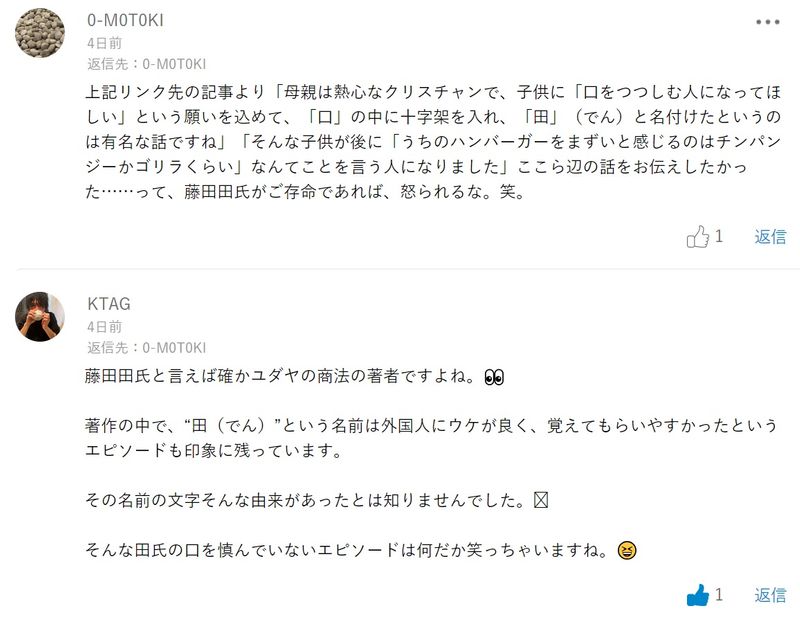Click the like count beside KTAG's blue thumbs-up
The height and width of the screenshot is (617, 800).
point(718,595)
